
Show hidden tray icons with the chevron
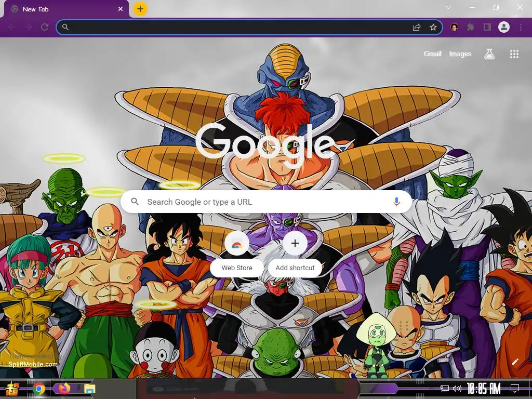click(432, 389)
